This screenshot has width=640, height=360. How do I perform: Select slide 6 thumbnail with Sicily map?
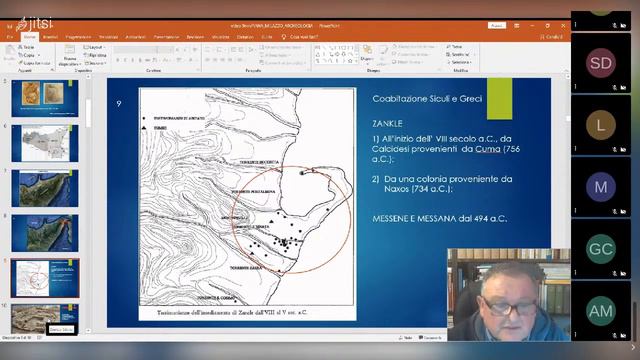[x=45, y=143]
